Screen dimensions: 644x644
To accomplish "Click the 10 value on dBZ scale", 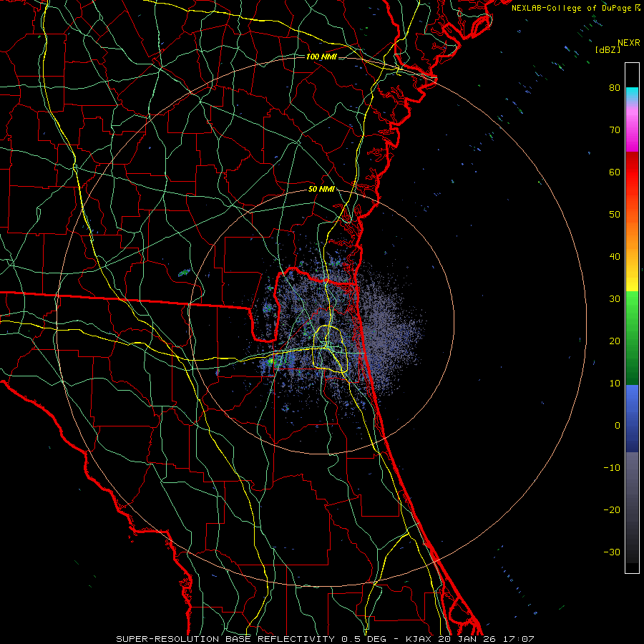I will tap(615, 384).
